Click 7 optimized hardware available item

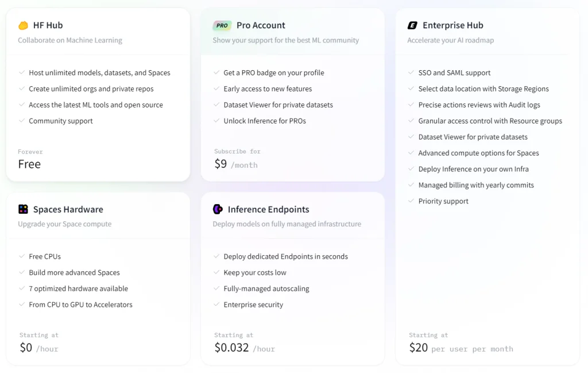click(78, 289)
